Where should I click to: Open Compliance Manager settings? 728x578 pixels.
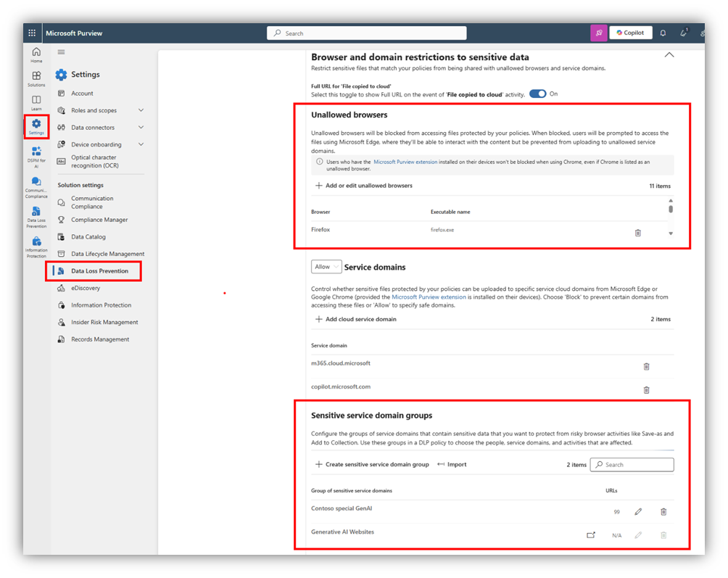pyautogui.click(x=99, y=220)
